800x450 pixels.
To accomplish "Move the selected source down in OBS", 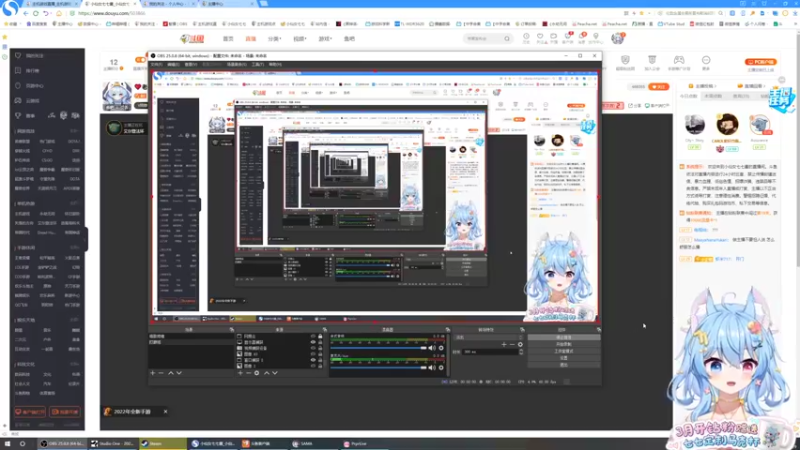I will pos(275,373).
